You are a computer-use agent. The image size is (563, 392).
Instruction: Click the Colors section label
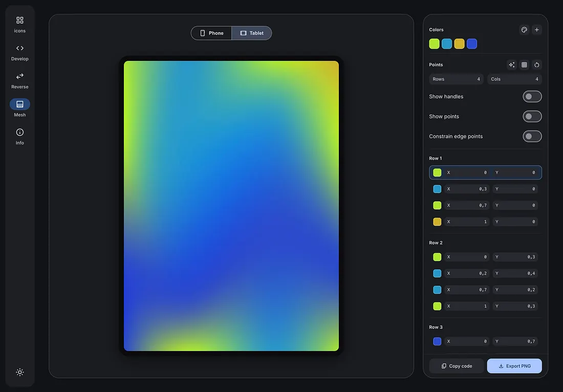click(436, 30)
